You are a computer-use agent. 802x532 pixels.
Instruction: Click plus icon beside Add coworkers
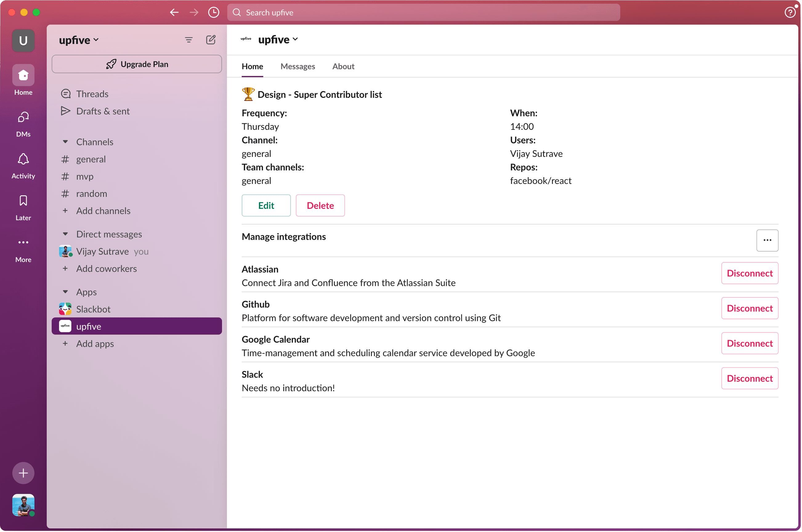click(65, 268)
